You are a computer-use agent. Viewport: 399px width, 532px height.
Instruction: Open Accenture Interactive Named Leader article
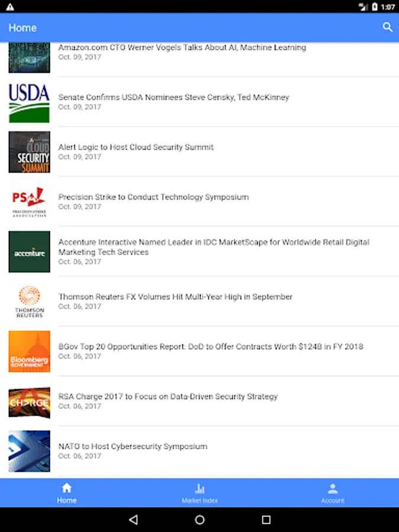214,247
